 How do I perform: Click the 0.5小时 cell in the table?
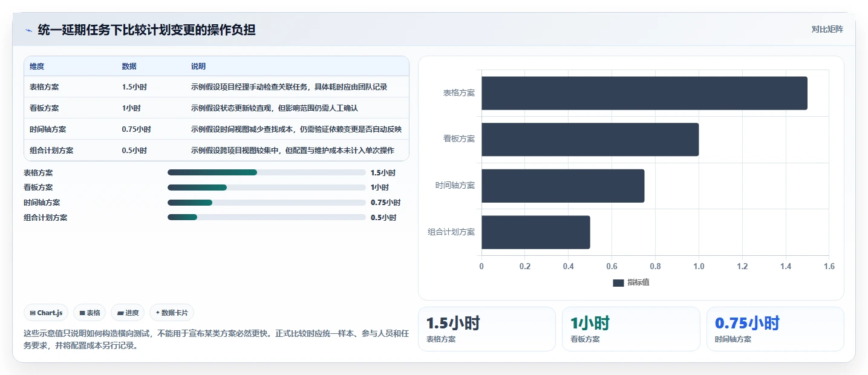point(134,151)
